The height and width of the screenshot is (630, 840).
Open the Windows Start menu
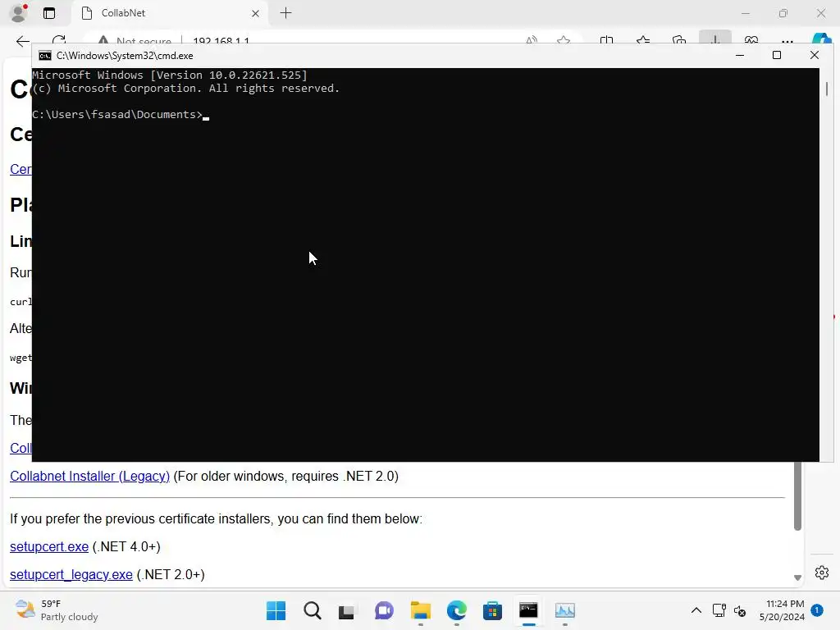pos(276,610)
